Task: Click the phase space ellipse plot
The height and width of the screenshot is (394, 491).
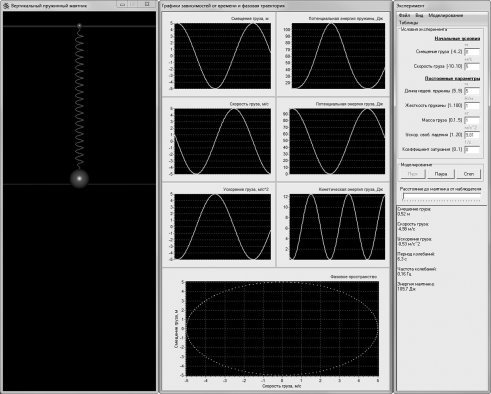Action: (282, 328)
